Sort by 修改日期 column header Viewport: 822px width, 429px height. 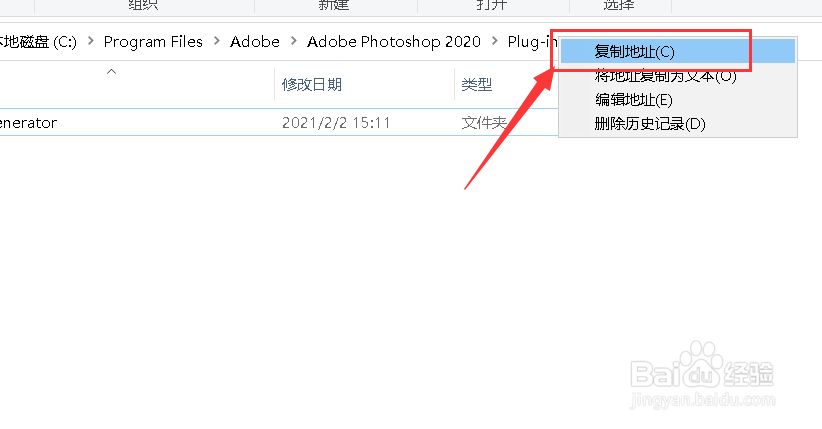click(311, 84)
